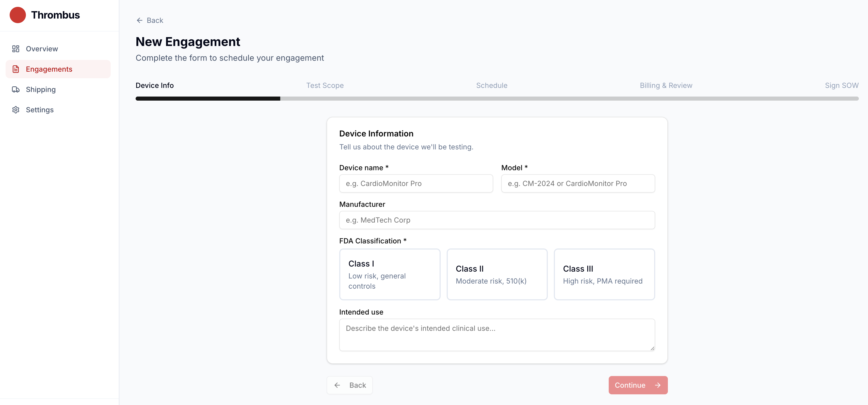Click left arrow in bottom Back button

[337, 385]
